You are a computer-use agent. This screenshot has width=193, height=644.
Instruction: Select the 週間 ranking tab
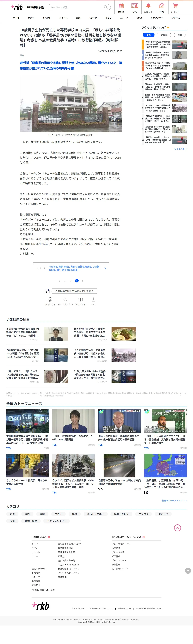click(179, 35)
